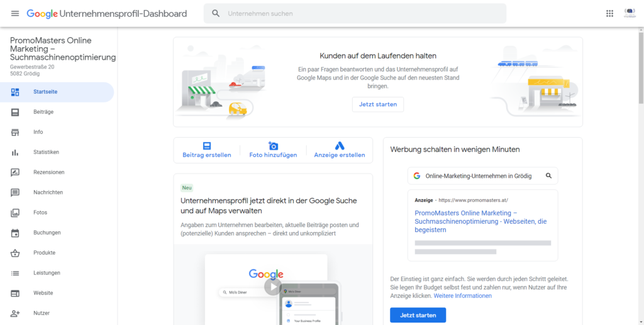Click the Rezensionen sidebar icon
Image resolution: width=644 pixels, height=325 pixels.
click(x=15, y=172)
